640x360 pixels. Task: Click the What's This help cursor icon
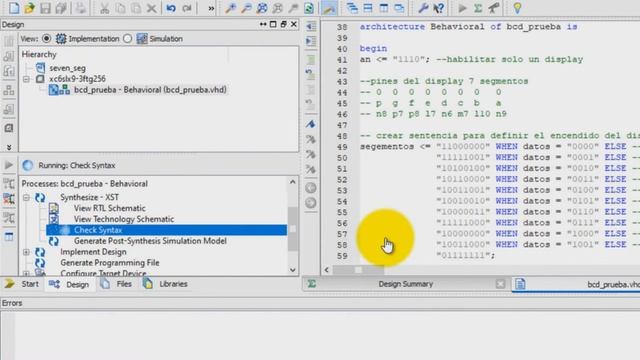439,8
